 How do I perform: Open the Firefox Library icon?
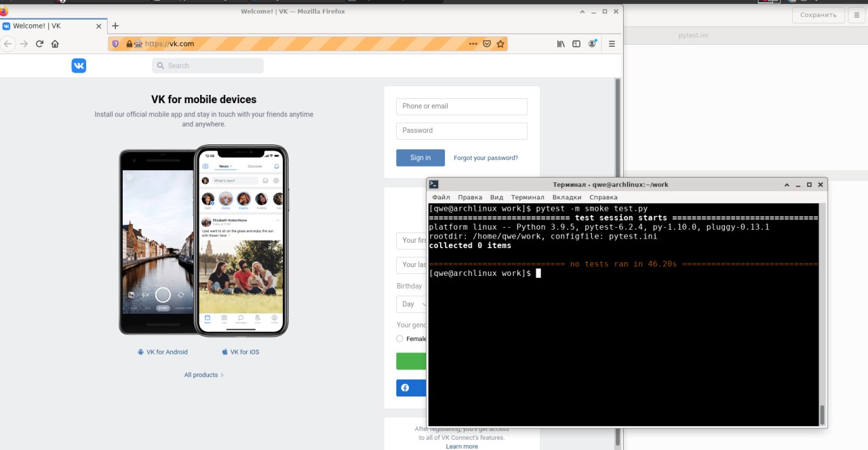point(561,43)
